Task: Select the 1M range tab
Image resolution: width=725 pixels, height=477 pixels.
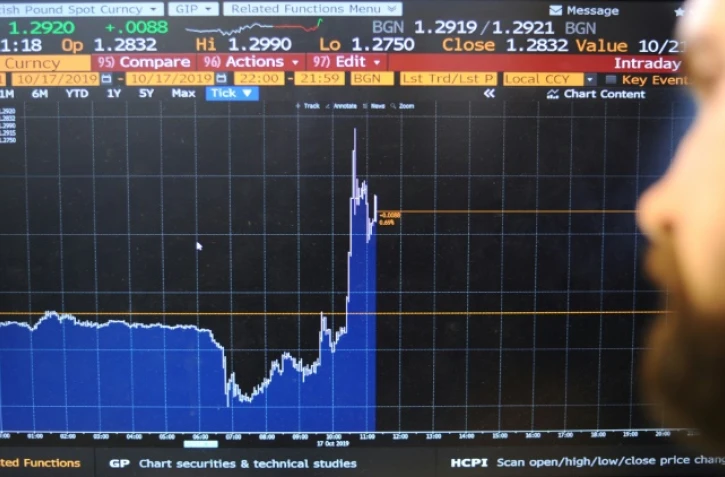Action: click(x=6, y=94)
